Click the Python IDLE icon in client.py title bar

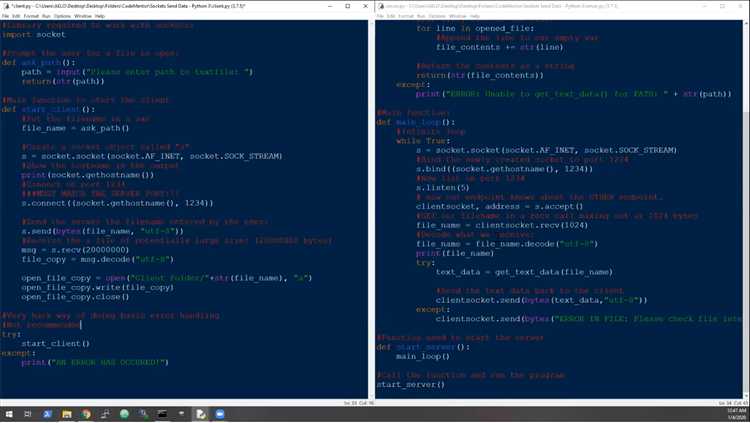6,6
